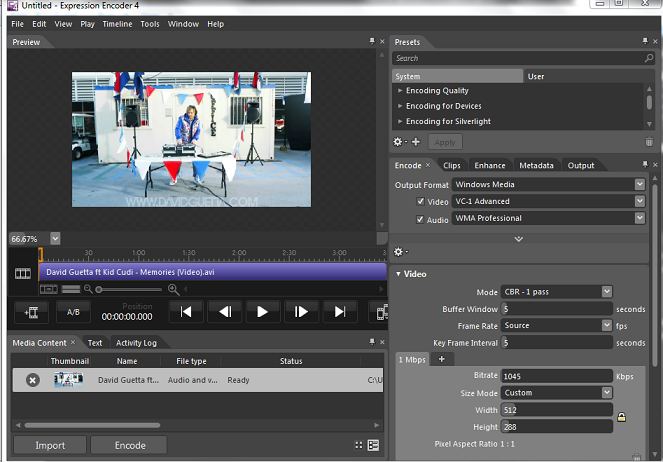Uncheck the Video checkbox
Image resolution: width=663 pixels, height=462 pixels.
click(420, 201)
